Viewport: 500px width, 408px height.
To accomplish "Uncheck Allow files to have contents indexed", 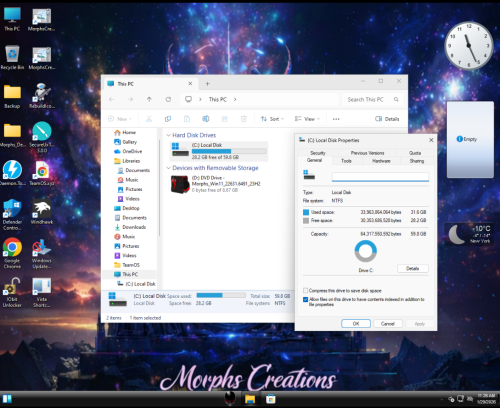I will point(305,299).
